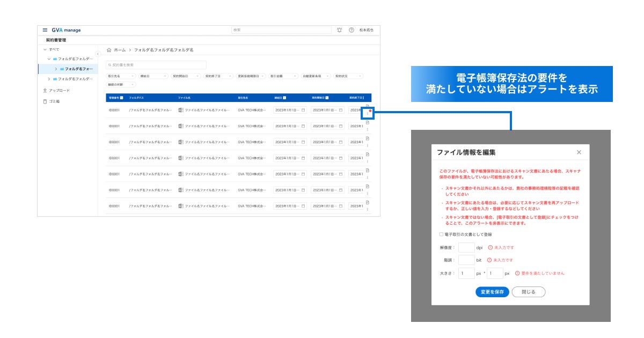
Task: Open the 更新拒絶期限日 filter dropdown
Action: [251, 76]
